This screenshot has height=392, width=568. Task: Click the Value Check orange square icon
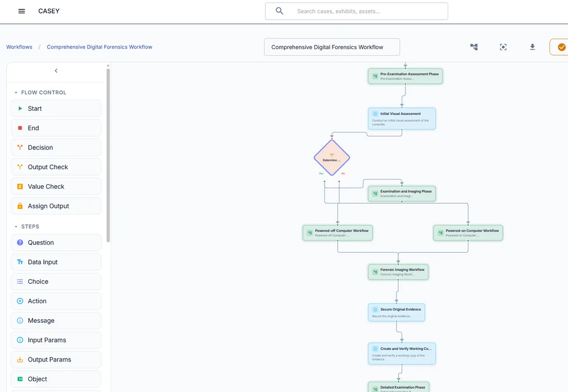(x=20, y=187)
